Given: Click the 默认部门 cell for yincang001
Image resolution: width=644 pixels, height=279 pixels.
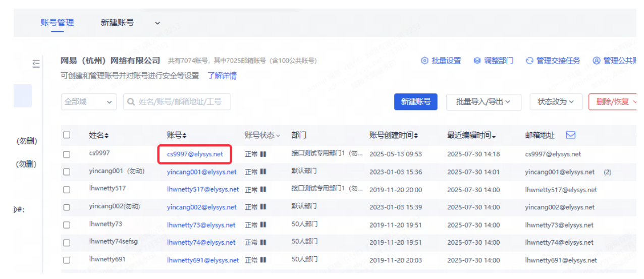Looking at the screenshot, I should click(x=304, y=171).
